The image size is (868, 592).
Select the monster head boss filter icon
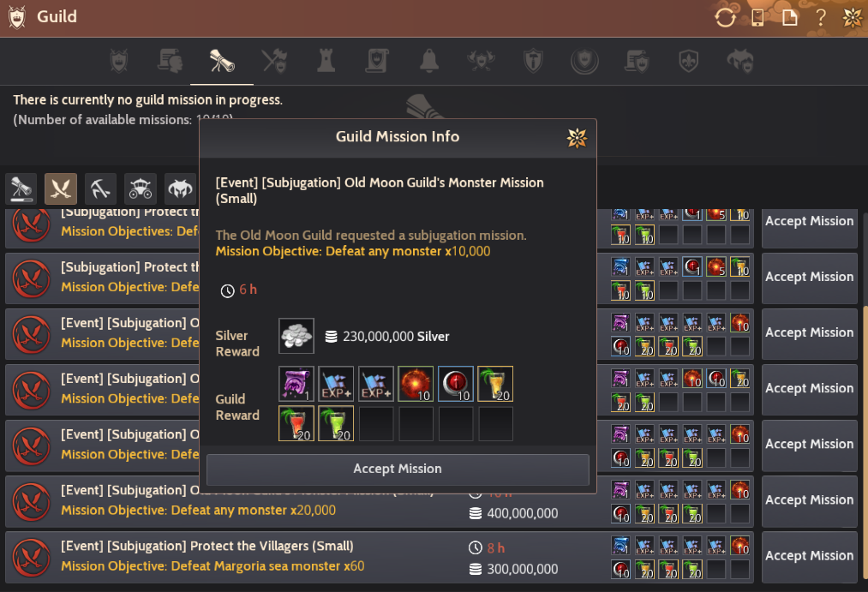point(181,188)
